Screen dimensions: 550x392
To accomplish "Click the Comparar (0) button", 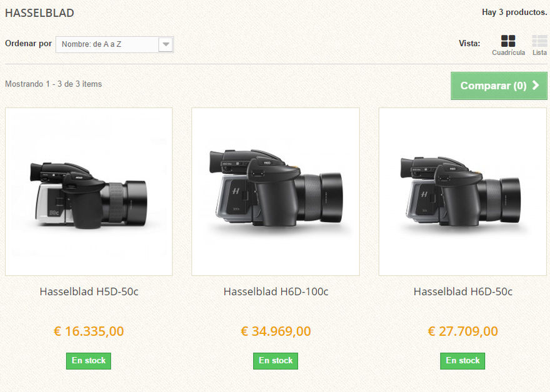I will click(499, 86).
